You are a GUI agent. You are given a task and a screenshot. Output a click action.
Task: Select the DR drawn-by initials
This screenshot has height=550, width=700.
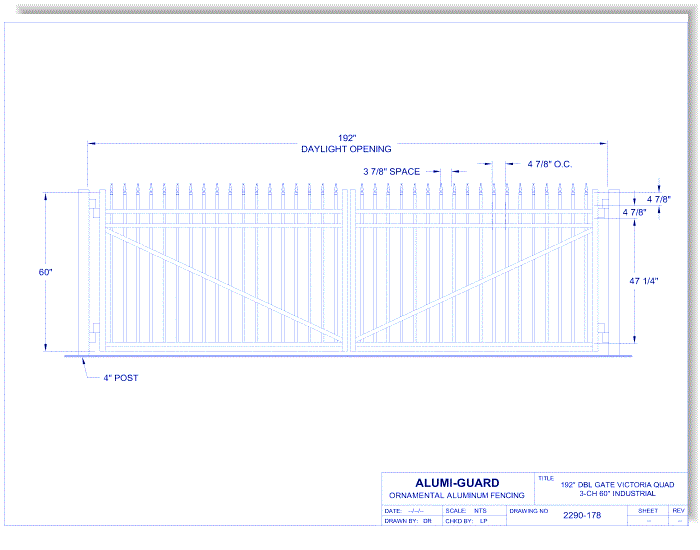tap(427, 521)
